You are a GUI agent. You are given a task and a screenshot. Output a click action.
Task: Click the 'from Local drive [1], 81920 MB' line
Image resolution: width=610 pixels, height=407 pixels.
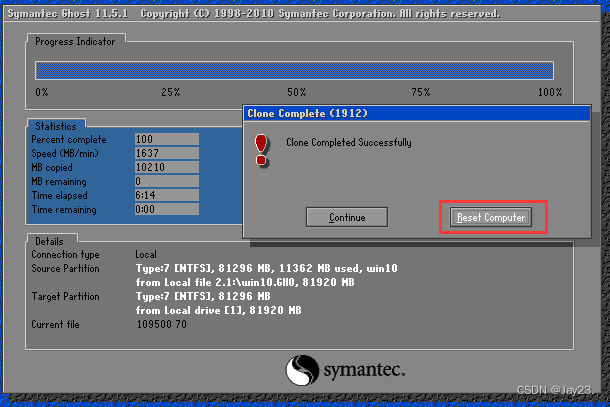pos(218,311)
